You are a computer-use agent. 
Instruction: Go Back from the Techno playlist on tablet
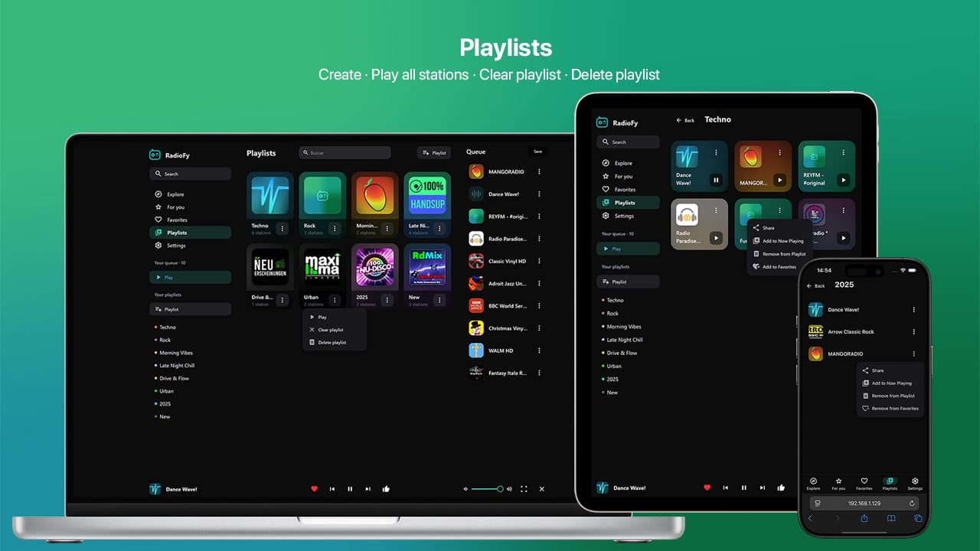pos(685,120)
